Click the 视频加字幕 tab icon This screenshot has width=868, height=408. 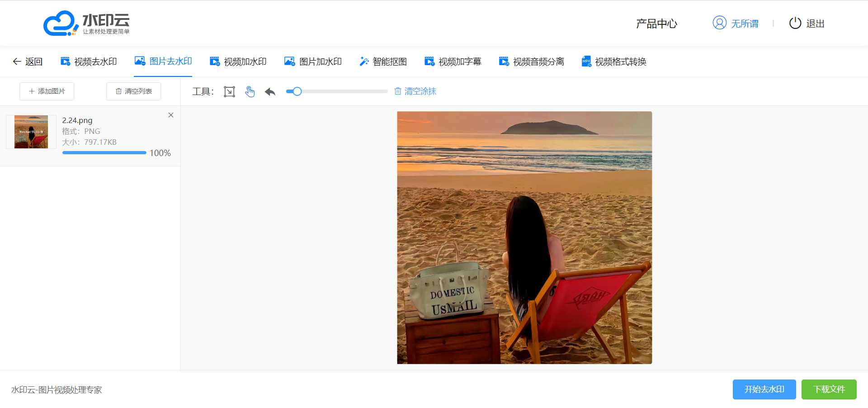429,62
